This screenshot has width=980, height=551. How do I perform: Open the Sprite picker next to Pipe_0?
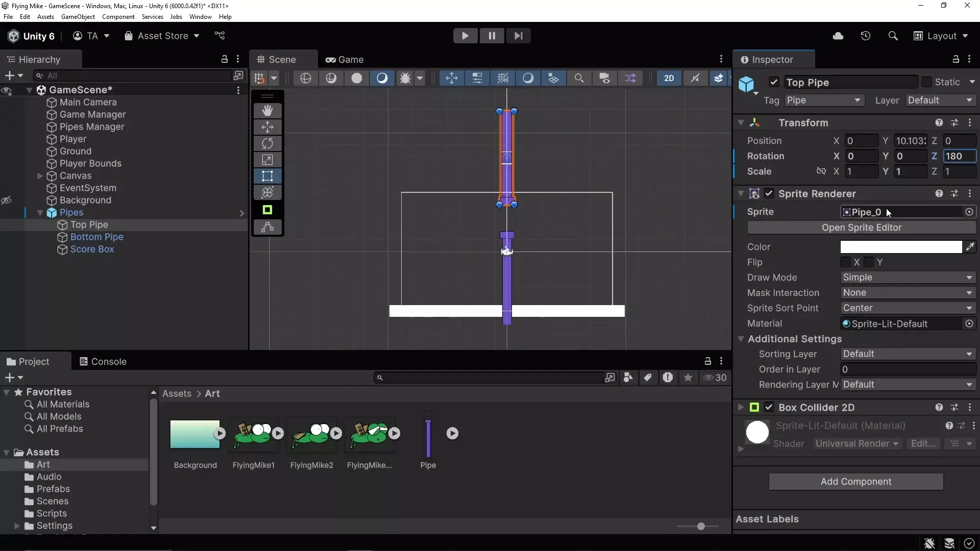tap(970, 212)
